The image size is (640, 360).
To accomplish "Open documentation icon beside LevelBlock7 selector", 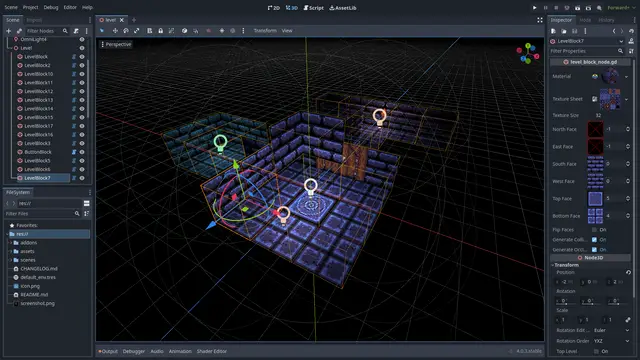I will pos(631,41).
